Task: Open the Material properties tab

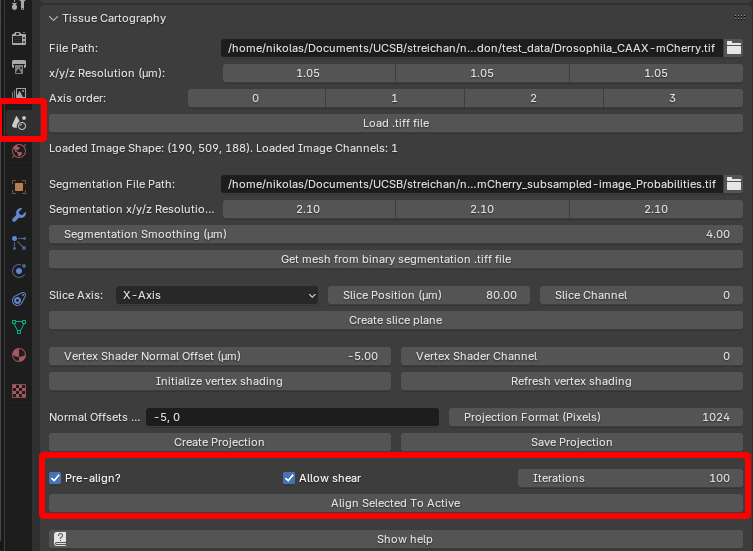Action: [19, 355]
